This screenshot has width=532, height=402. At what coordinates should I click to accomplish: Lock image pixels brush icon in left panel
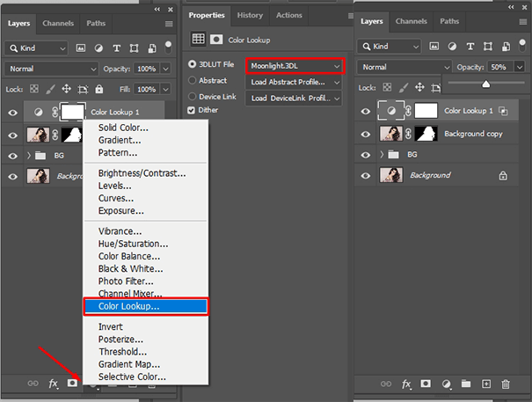pyautogui.click(x=50, y=90)
